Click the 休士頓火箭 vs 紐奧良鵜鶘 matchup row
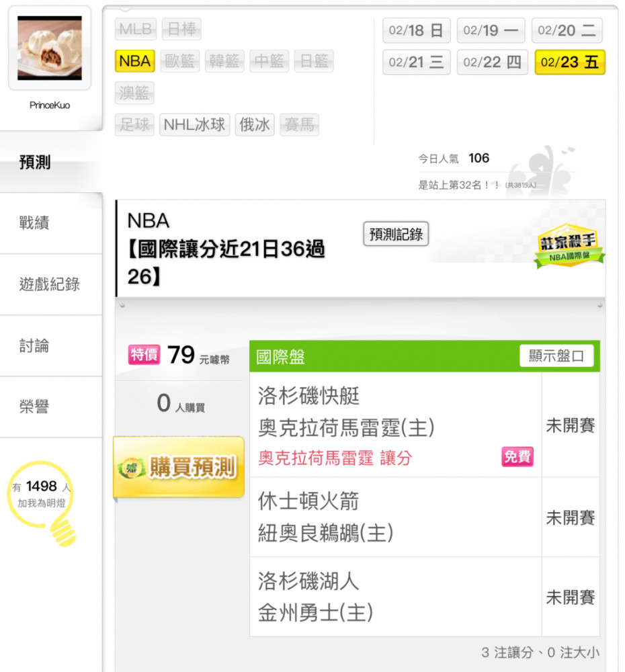The width and height of the screenshot is (625, 672). (x=424, y=517)
